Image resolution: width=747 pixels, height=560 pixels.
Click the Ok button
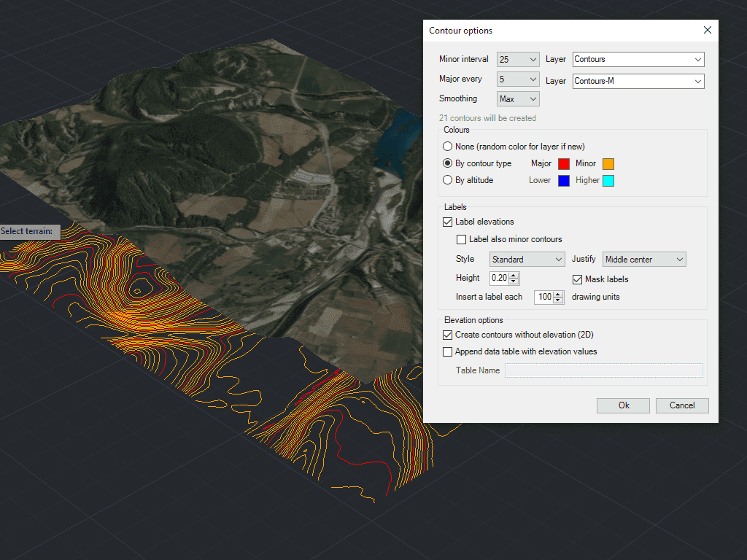(x=623, y=405)
